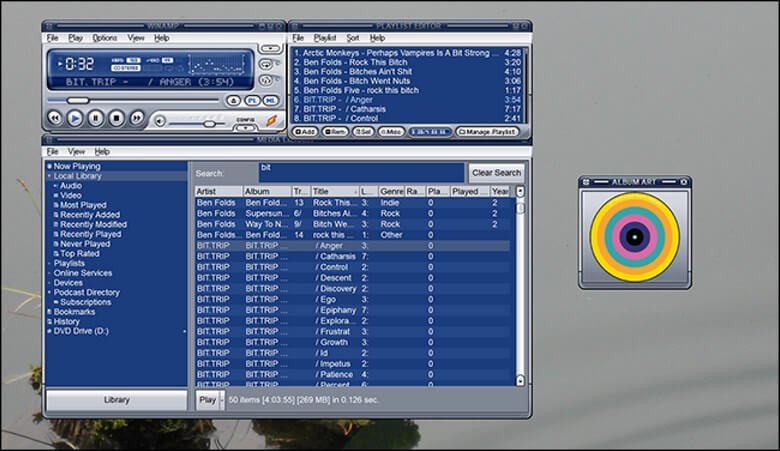Open File menu in Winamp main window
This screenshot has height=451, width=780.
(x=52, y=38)
